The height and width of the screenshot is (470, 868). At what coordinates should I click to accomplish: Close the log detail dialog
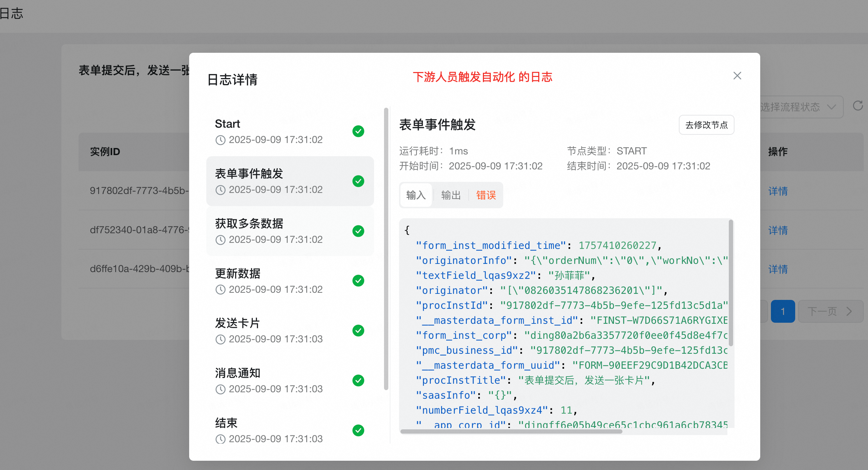pos(737,76)
